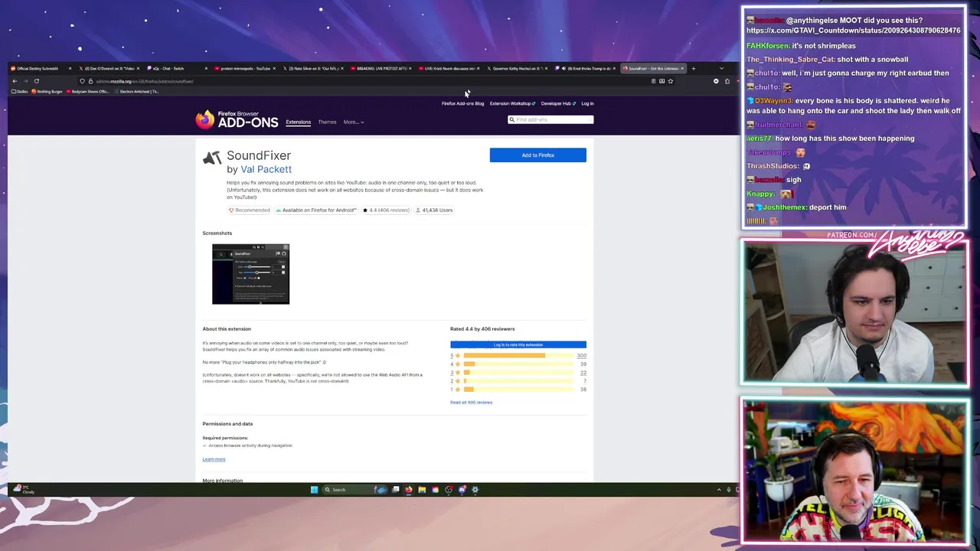Screen dimensions: 980x551
Task: Click Learn more under permissions
Action: click(214, 459)
